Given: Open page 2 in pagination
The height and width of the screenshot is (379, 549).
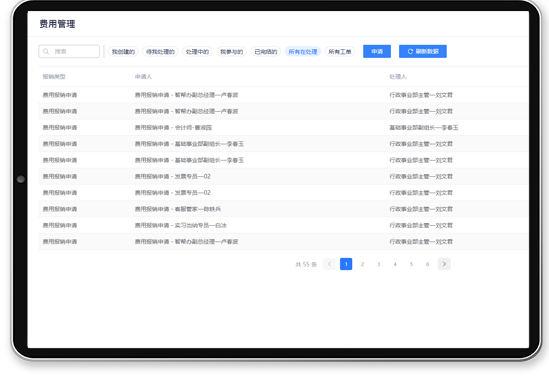Looking at the screenshot, I should coord(362,264).
